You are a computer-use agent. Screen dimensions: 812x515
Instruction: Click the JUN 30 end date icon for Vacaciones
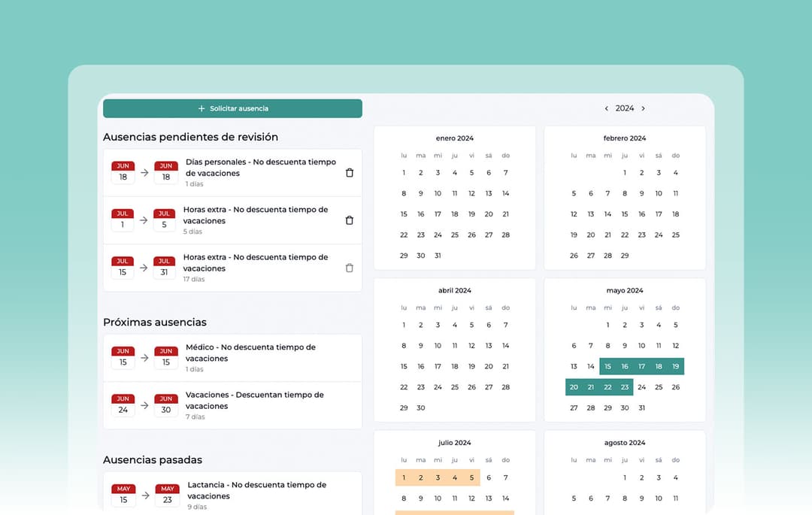pos(165,405)
